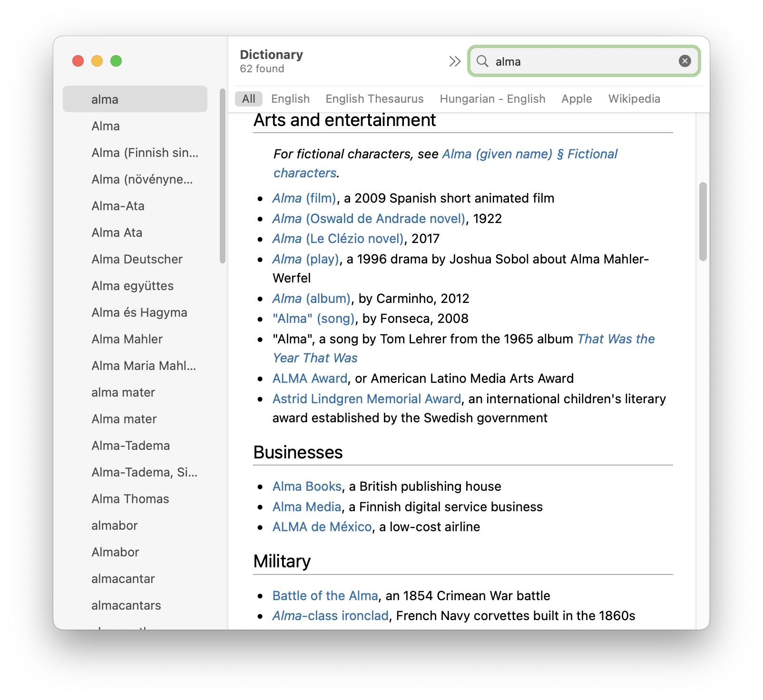Select 'Alma Deutscher' sidebar entry
The height and width of the screenshot is (700, 763).
[x=135, y=259]
